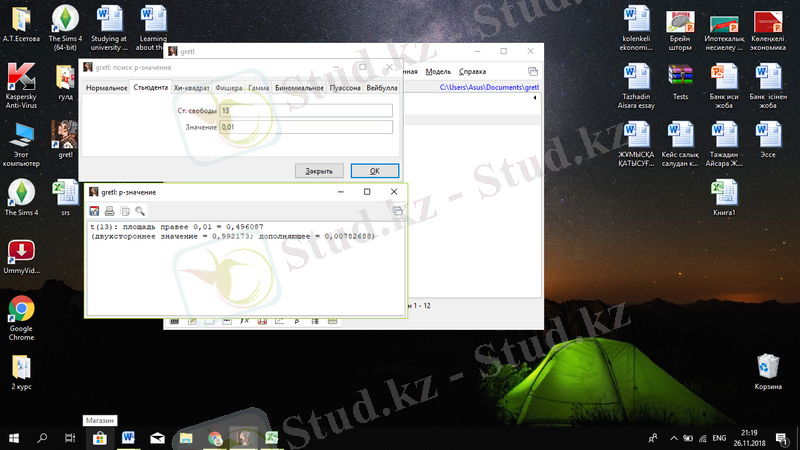Open Mail app from taskbar
This screenshot has width=800, height=450.
click(x=157, y=438)
